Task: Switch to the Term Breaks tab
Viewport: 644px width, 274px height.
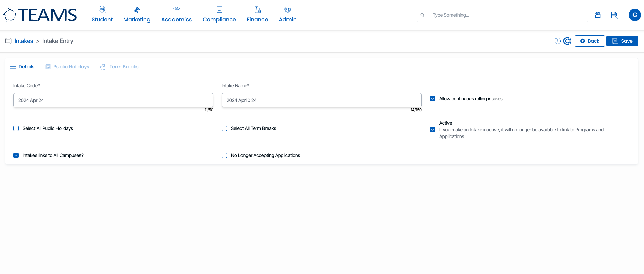Action: [120, 67]
